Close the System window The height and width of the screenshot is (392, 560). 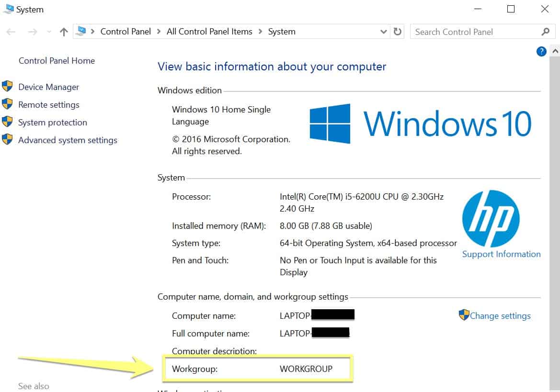(545, 9)
